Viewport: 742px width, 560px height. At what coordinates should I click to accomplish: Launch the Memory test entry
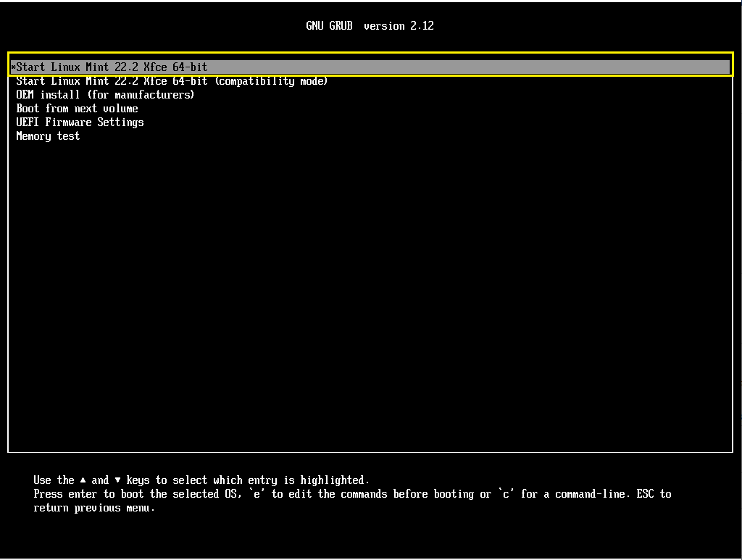pos(48,135)
